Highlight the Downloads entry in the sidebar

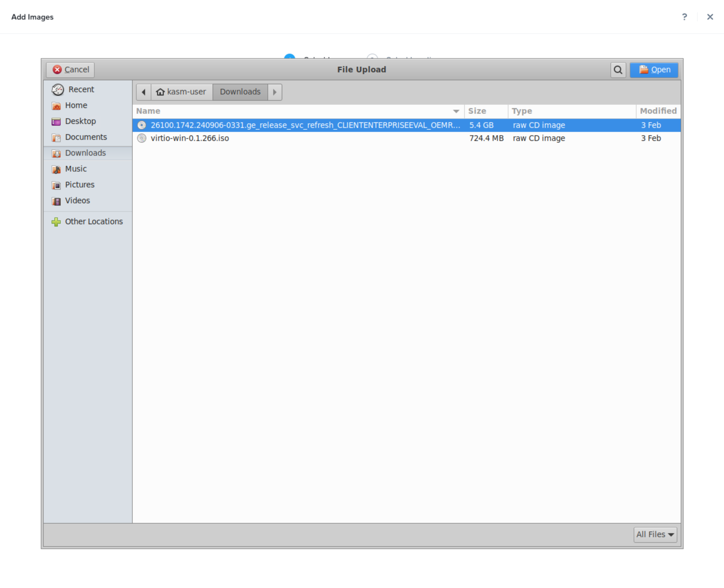[x=85, y=153]
